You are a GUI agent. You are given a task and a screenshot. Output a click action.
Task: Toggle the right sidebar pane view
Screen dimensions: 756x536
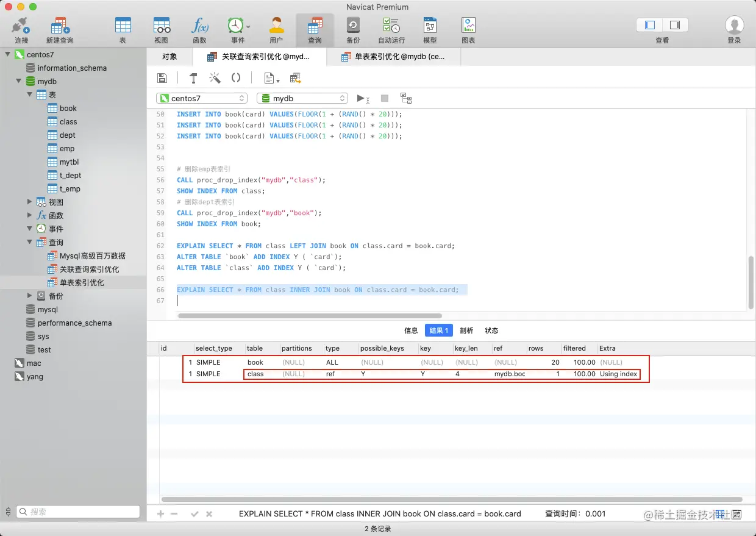[x=675, y=25]
